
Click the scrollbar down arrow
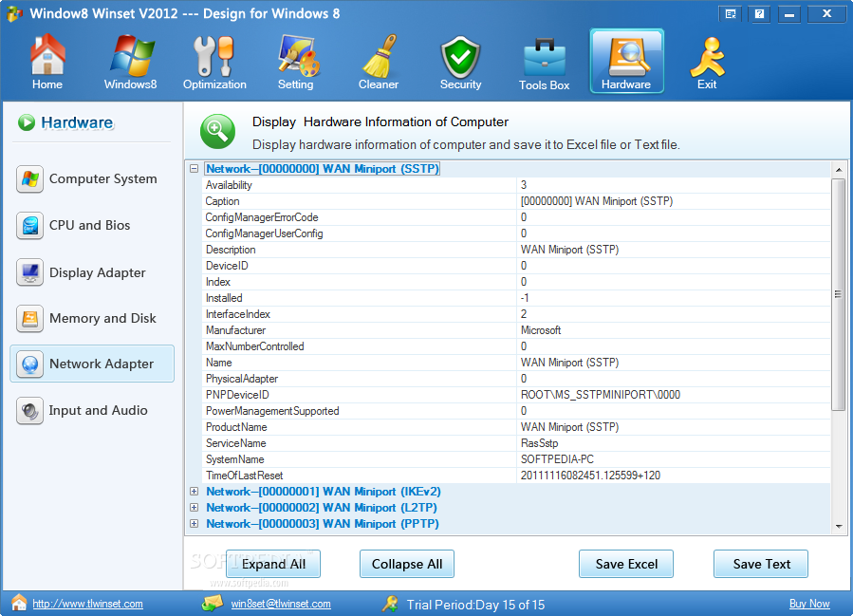click(x=839, y=526)
